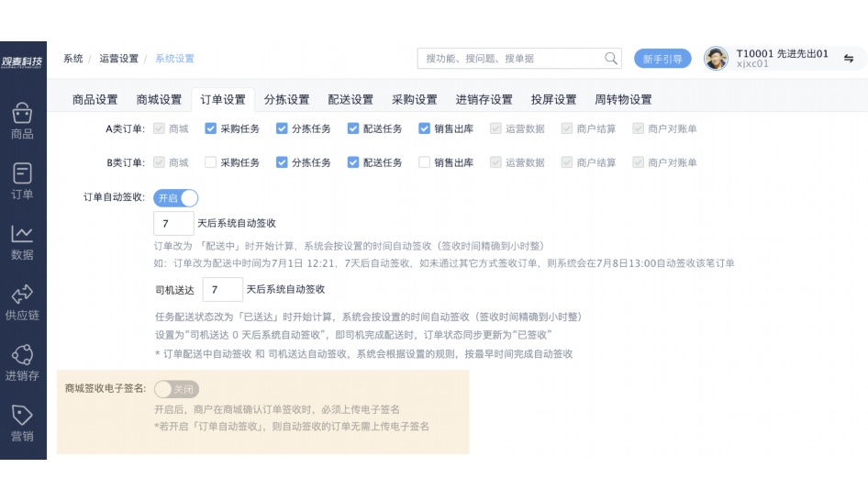Click 运营设置 in the breadcrumb
The image size is (868, 501).
[x=119, y=59]
